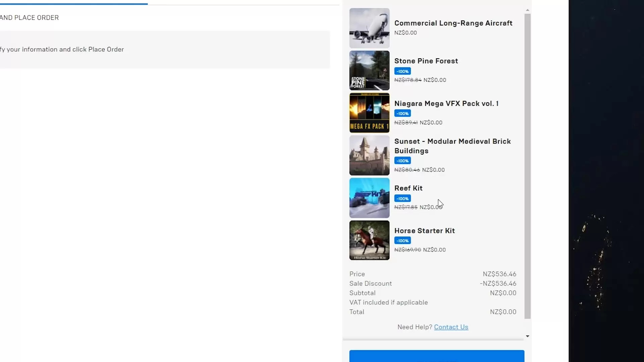The width and height of the screenshot is (644, 362).
Task: Click the Niagara Mega VFX Pack thumbnail
Action: (x=369, y=113)
